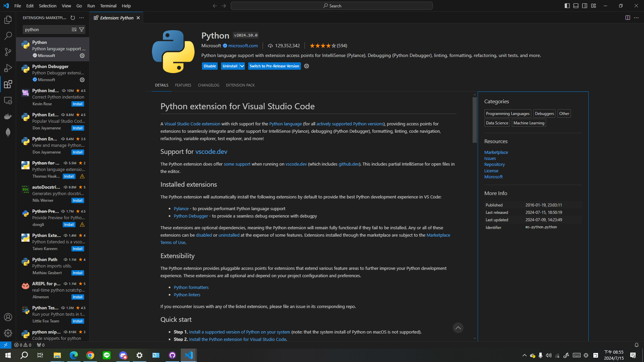Open the Explorer view in activity bar
The width and height of the screenshot is (644, 362).
click(x=8, y=20)
